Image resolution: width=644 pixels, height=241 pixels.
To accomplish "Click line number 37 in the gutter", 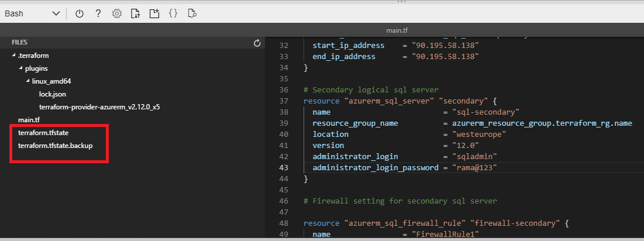I will pyautogui.click(x=284, y=101).
